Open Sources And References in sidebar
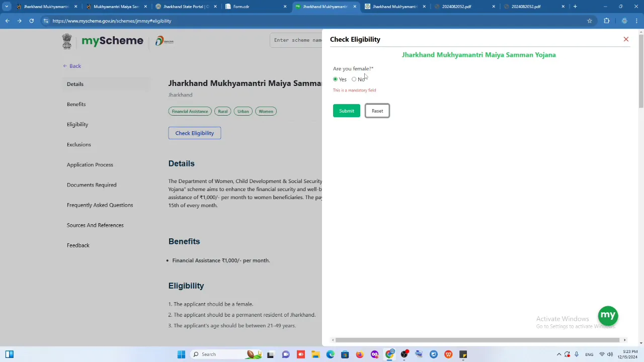This screenshot has width=644, height=362. click(x=95, y=225)
